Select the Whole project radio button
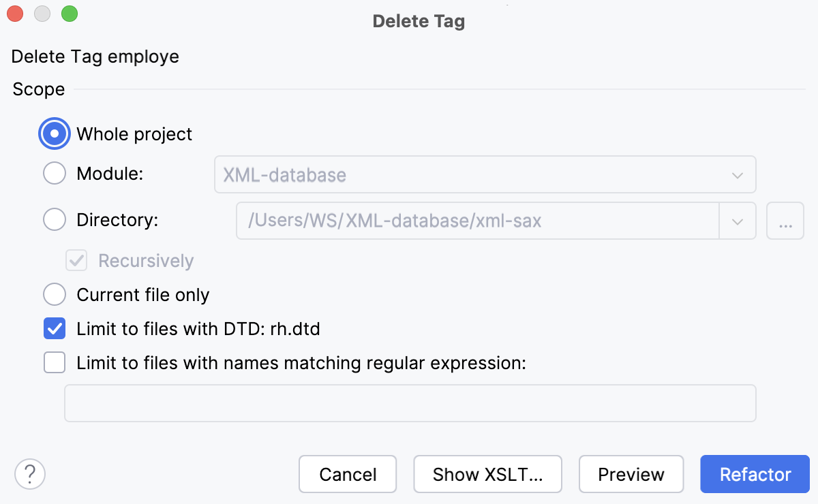This screenshot has width=818, height=504. 55,133
